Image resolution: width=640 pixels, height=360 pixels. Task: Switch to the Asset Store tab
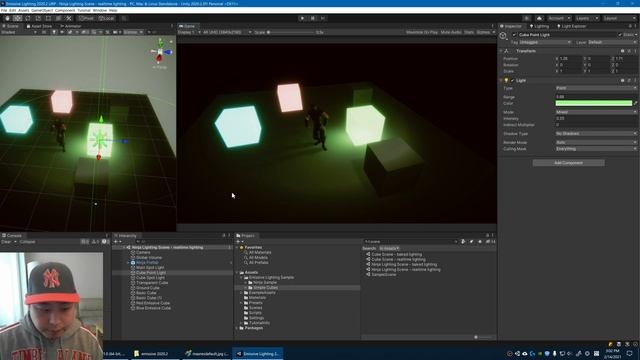coord(40,26)
